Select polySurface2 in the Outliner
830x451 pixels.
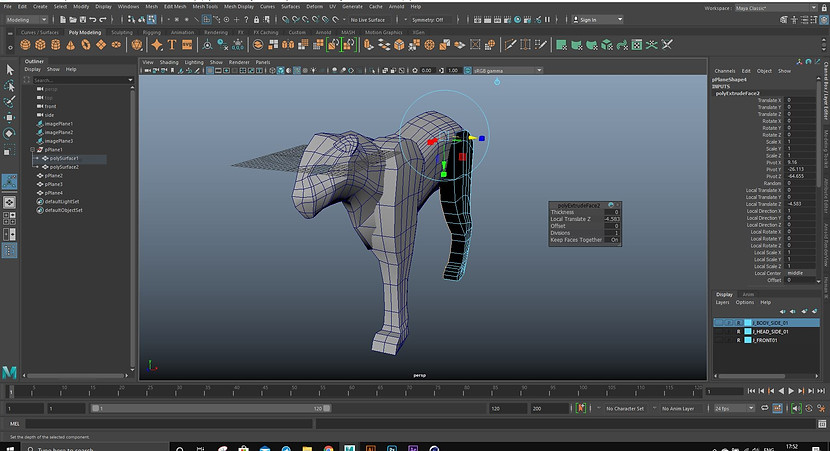point(64,167)
